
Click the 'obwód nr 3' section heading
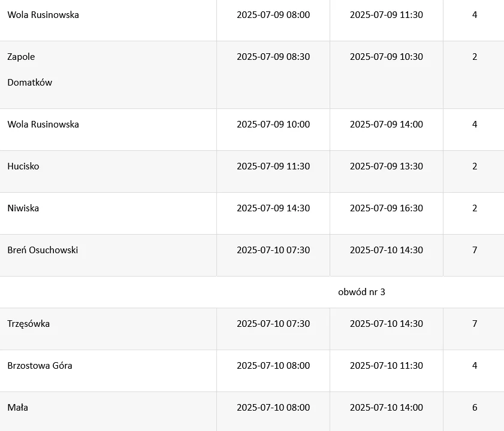(x=361, y=292)
